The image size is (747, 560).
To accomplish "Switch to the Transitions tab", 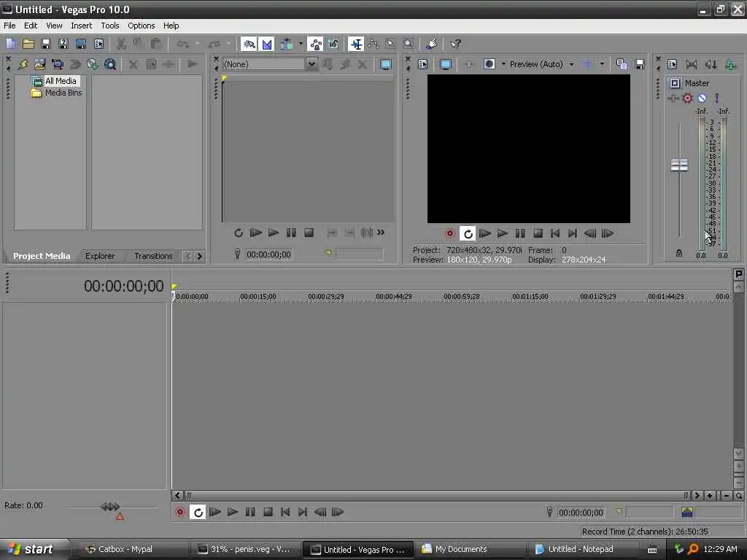I will (153, 256).
